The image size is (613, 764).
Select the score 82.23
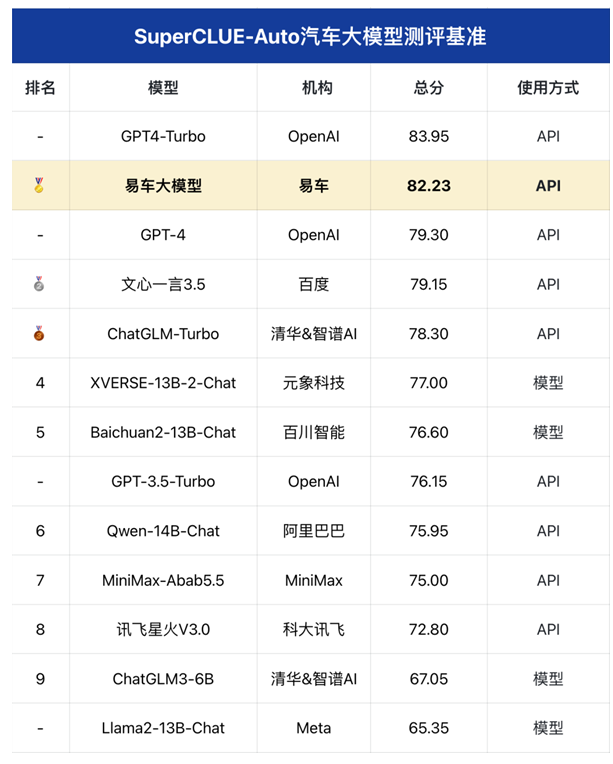click(x=429, y=186)
